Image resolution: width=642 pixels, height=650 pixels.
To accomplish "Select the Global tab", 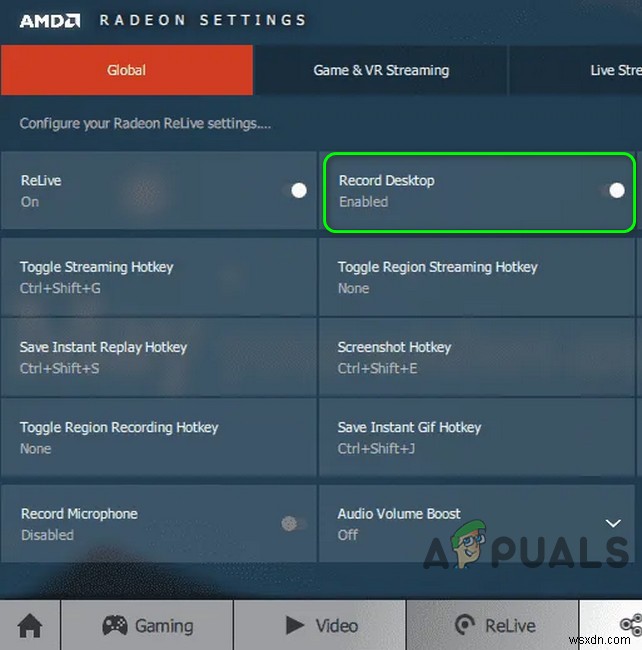I will click(127, 70).
